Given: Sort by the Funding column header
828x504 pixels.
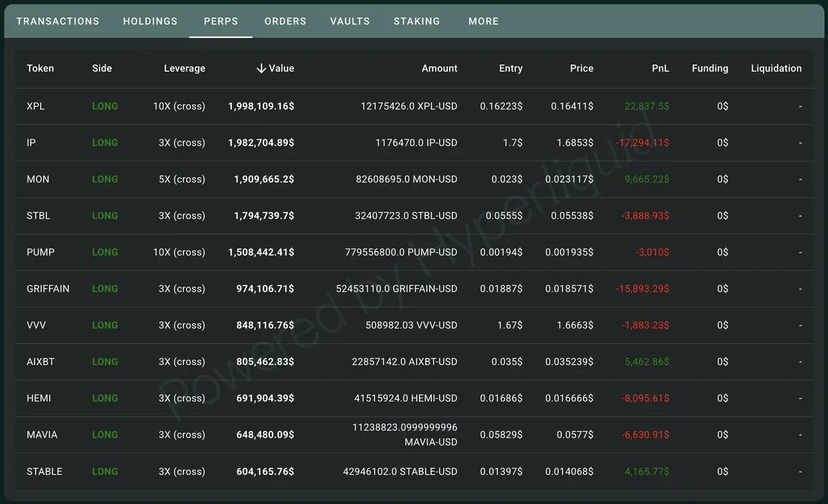Looking at the screenshot, I should point(710,68).
